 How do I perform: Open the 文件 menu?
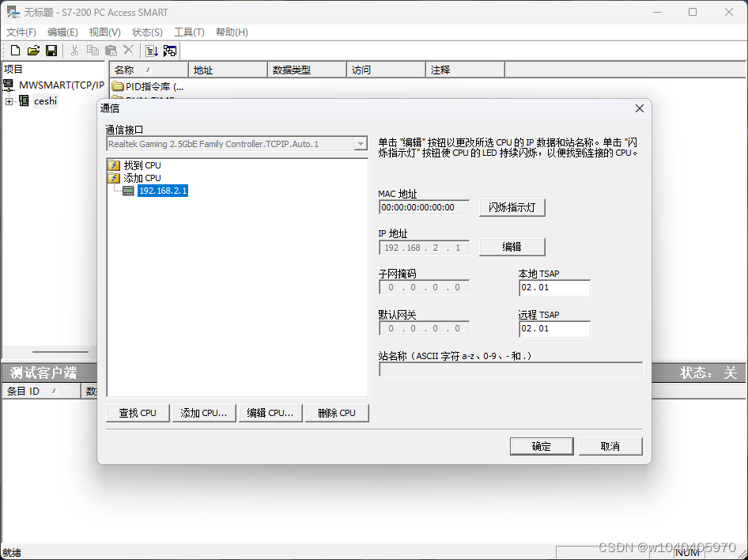tap(21, 32)
